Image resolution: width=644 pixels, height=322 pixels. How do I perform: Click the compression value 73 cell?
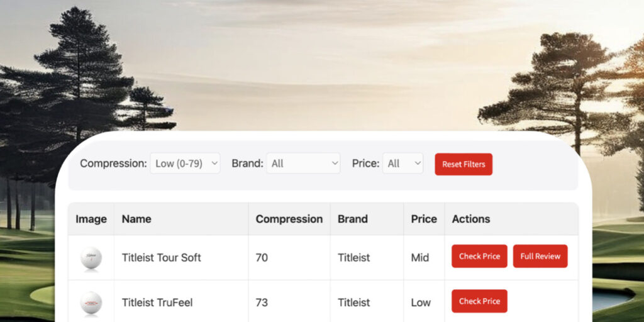(262, 303)
